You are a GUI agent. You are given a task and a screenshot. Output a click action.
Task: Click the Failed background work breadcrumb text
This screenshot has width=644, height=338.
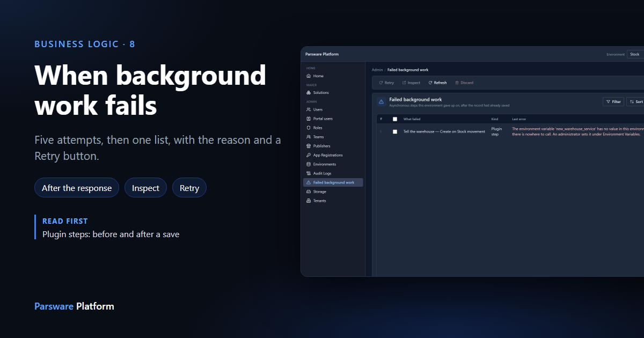(x=408, y=70)
